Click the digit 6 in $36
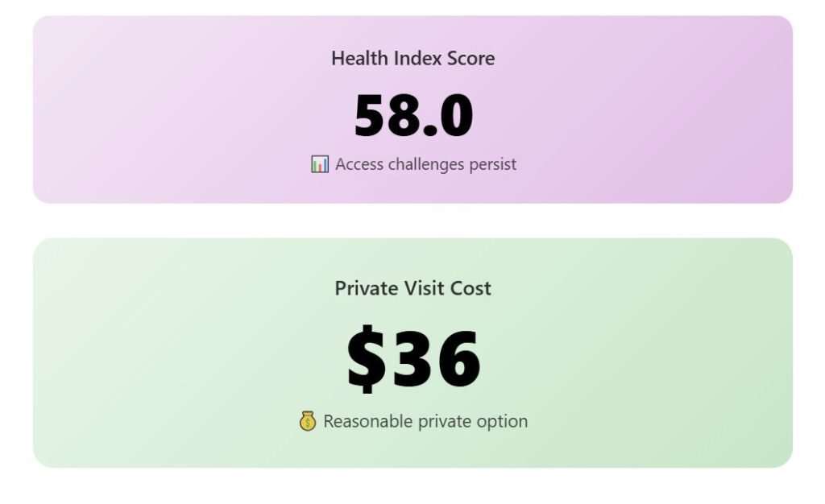The width and height of the screenshot is (825, 504). (x=456, y=358)
